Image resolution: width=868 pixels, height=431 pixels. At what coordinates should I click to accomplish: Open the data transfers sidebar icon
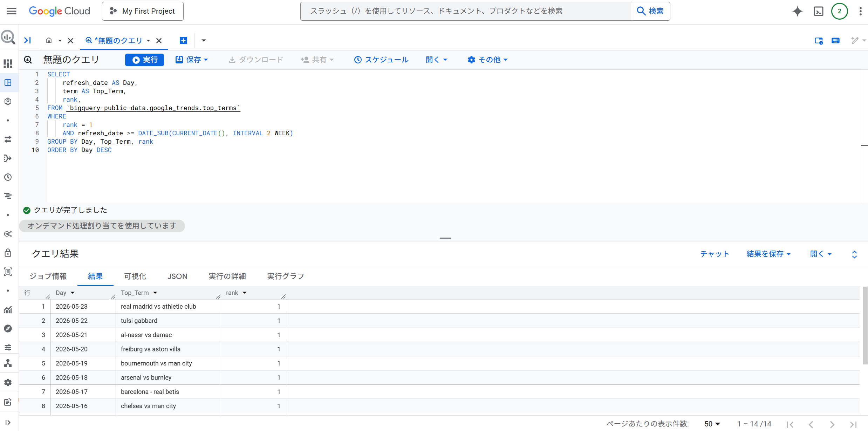point(8,139)
